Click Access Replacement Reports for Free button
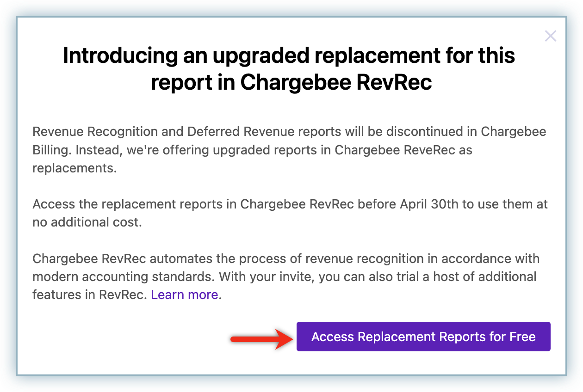This screenshot has height=392, width=583. pos(423,337)
